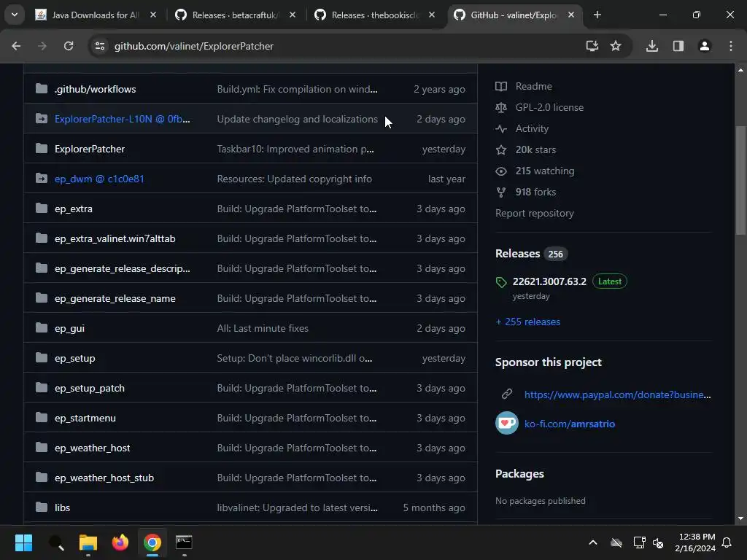The height and width of the screenshot is (560, 747).
Task: Open commit 'Resources: Updated copyright info'
Action: pyautogui.click(x=295, y=179)
